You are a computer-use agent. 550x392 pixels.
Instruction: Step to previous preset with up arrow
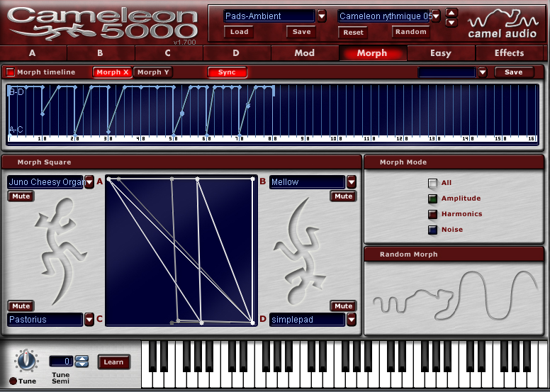tap(451, 13)
